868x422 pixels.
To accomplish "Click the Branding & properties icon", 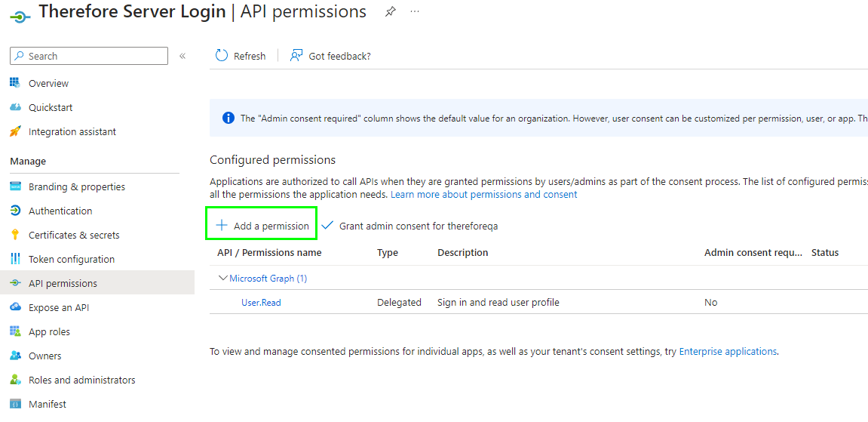I will (x=16, y=186).
